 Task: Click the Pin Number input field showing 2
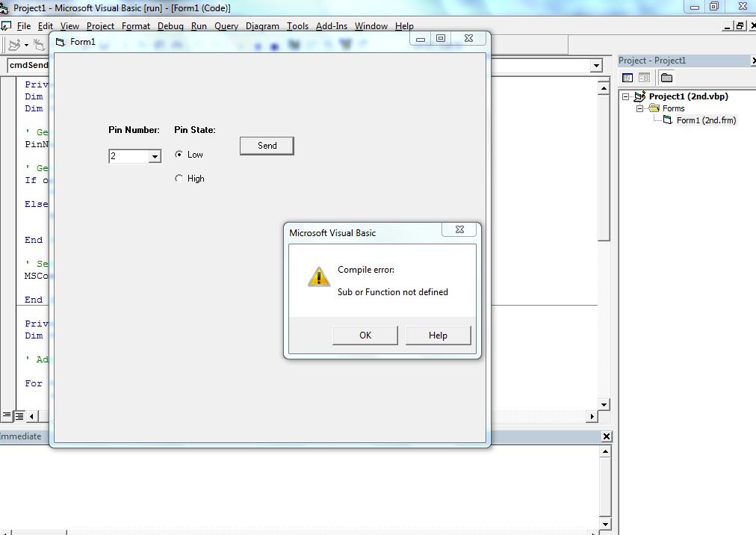click(129, 156)
